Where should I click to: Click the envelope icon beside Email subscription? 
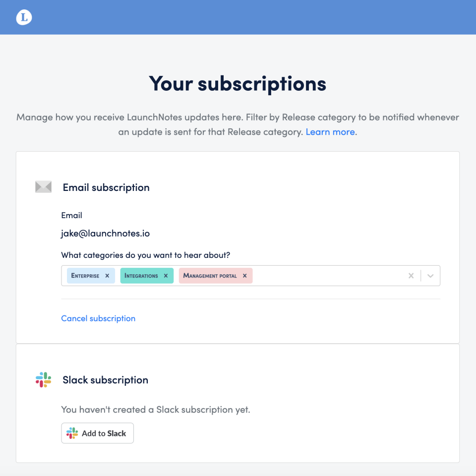[x=44, y=187]
